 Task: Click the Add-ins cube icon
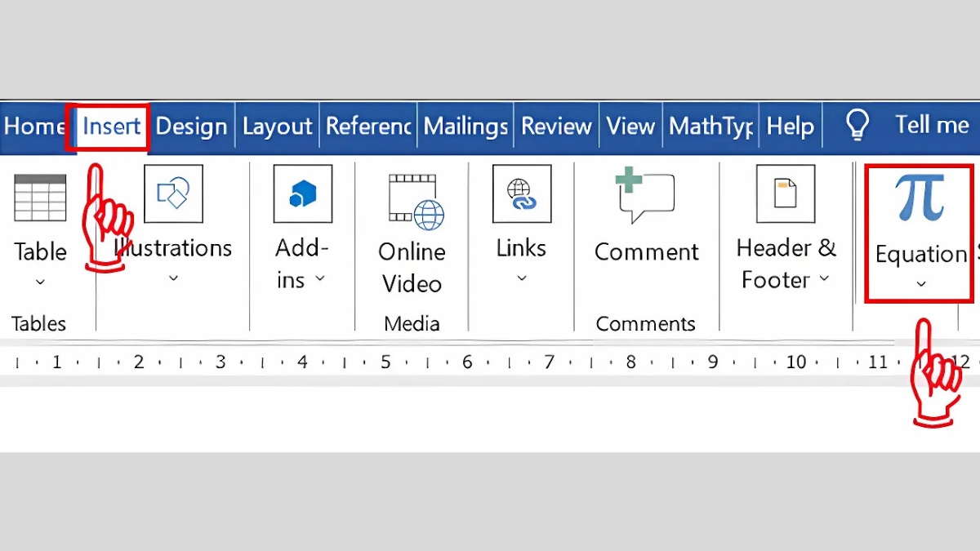[302, 193]
